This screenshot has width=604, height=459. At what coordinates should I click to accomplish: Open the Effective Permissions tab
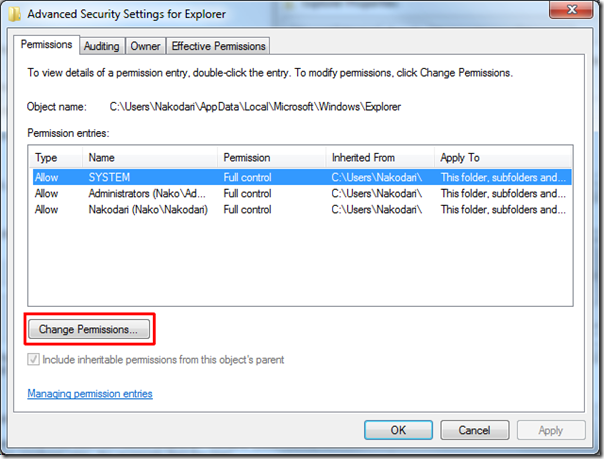click(x=218, y=46)
